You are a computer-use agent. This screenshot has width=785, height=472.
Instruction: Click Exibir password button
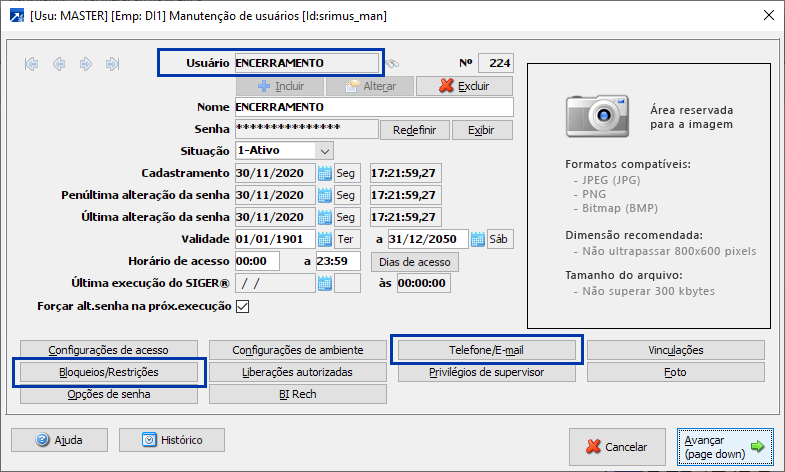(482, 130)
